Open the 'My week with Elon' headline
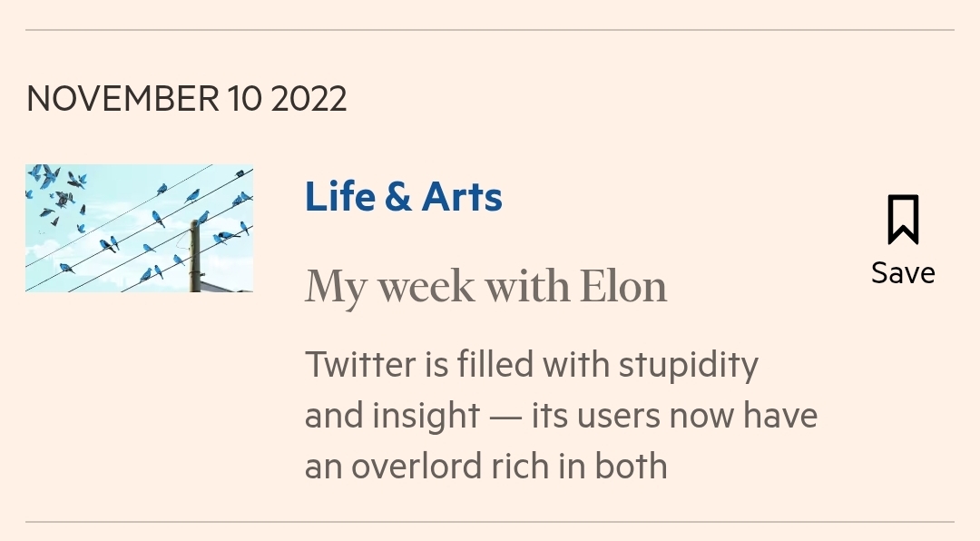 485,287
